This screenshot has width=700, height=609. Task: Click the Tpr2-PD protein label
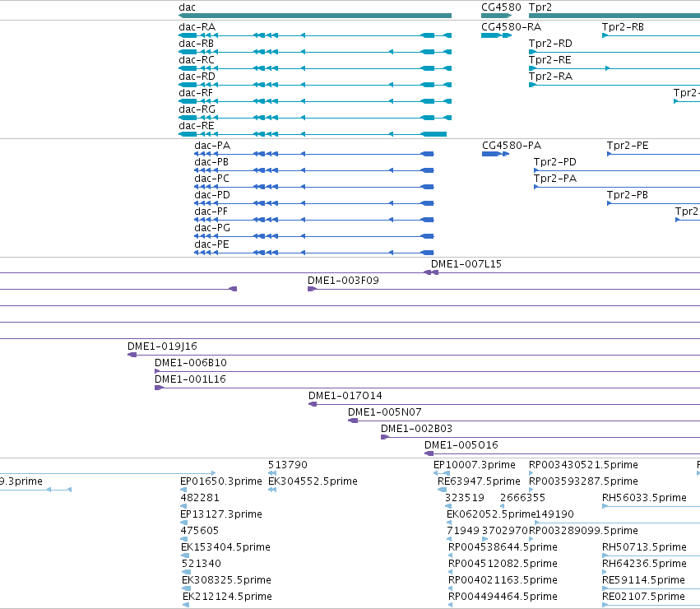click(555, 162)
